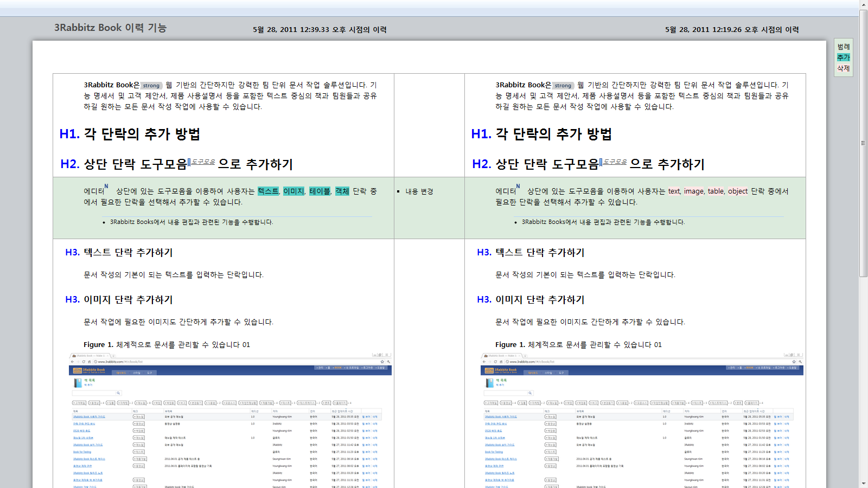Click the deleted word 'object' in right column
Screen dimensions: 868x488
(738, 191)
